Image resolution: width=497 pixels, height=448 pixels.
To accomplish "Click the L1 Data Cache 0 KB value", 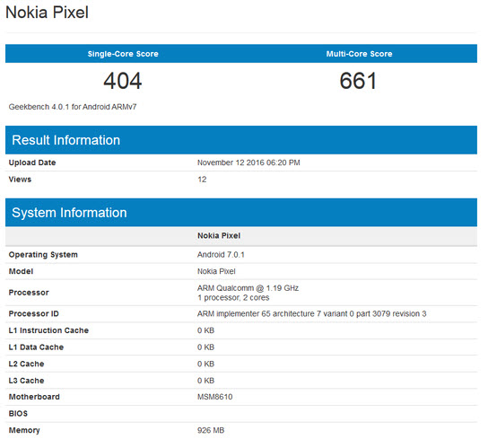I will coord(205,347).
